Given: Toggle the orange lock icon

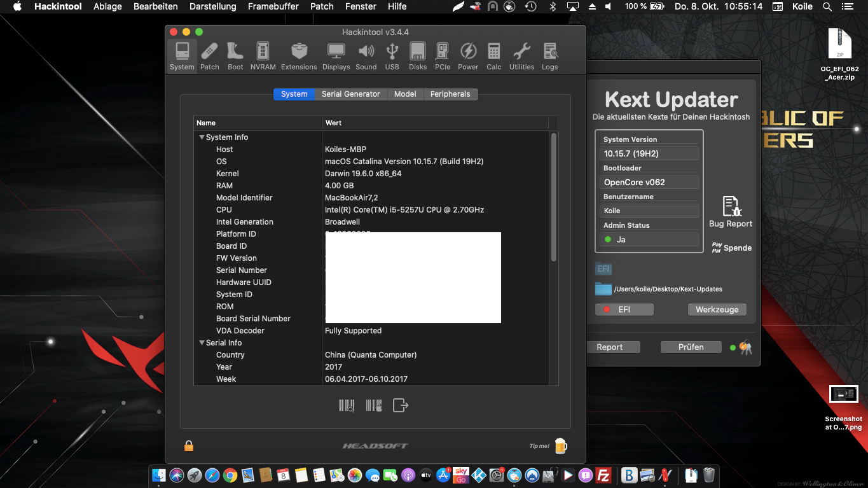Looking at the screenshot, I should [188, 445].
